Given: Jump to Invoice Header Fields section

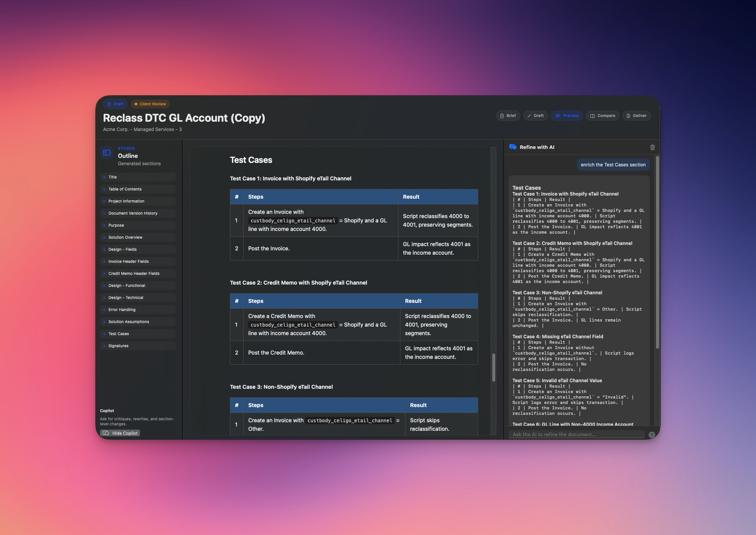Looking at the screenshot, I should [138, 261].
